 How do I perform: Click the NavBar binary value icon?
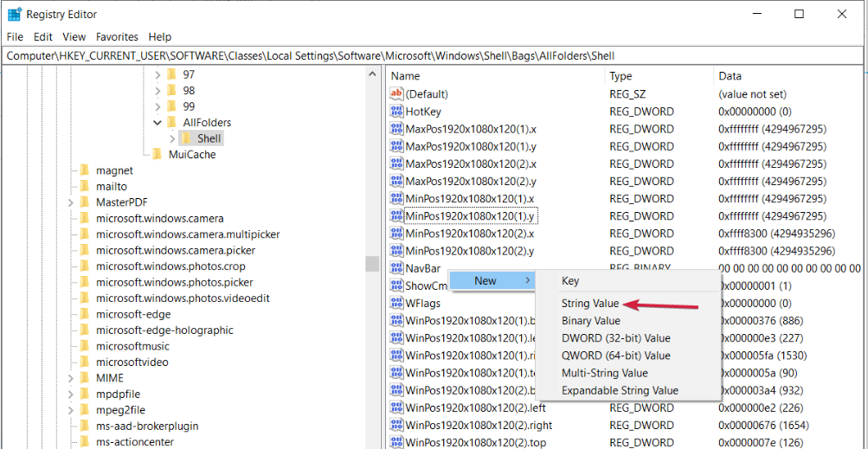tap(397, 268)
